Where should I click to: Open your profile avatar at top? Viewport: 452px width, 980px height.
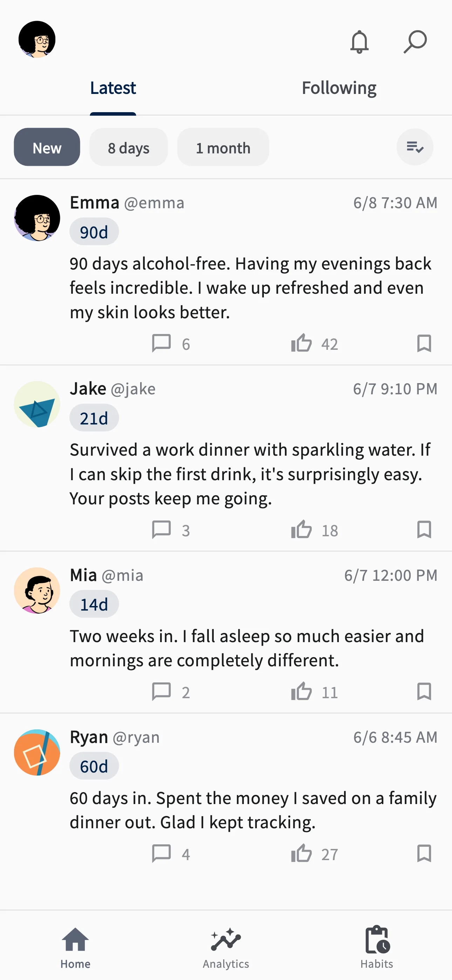(x=37, y=40)
